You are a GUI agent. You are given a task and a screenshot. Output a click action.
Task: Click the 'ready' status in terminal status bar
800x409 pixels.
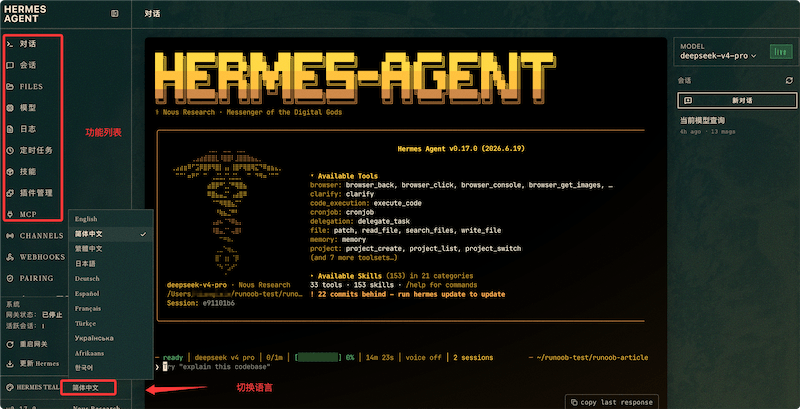pos(172,357)
